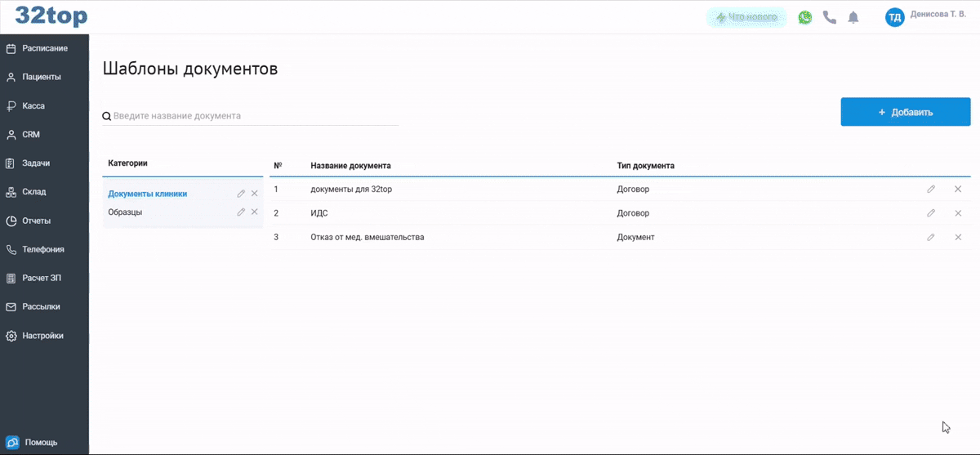Edit the Документы клиники category with pencil
Screen dimensions: 980x455
pos(241,194)
